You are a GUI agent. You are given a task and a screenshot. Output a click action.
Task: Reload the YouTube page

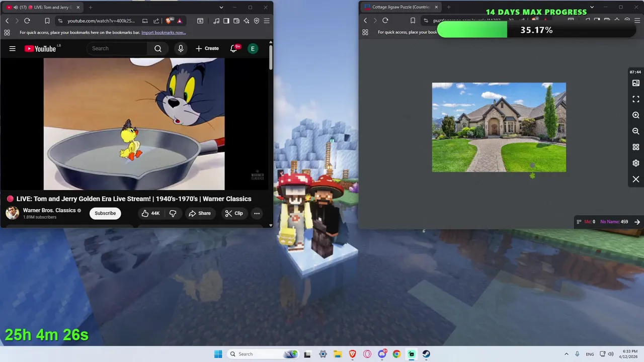click(x=27, y=21)
